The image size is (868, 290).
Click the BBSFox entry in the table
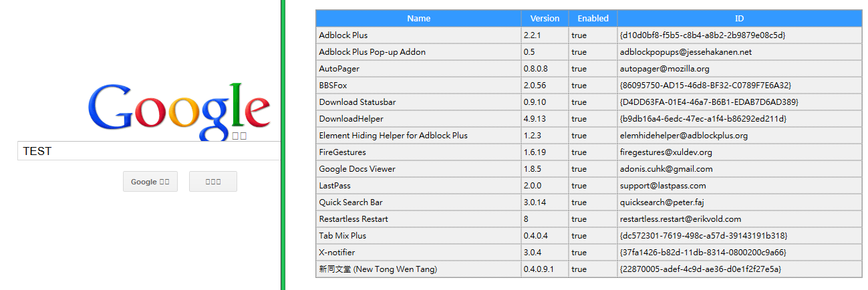[333, 86]
